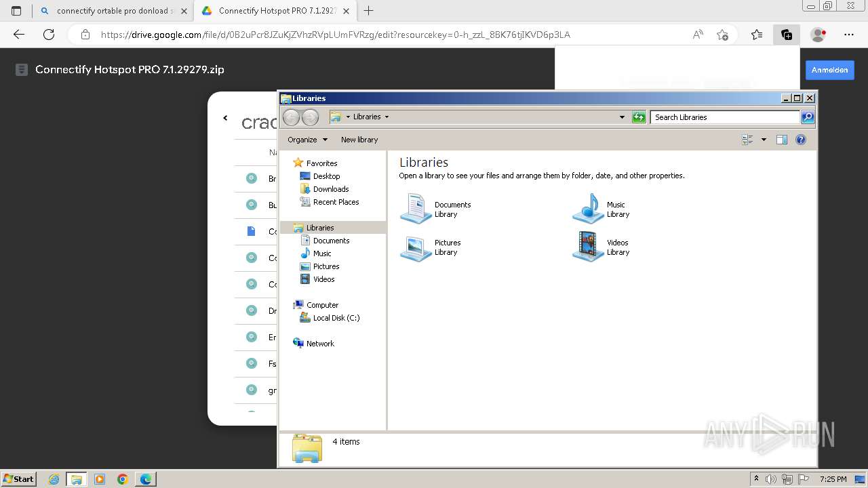Click the Start button
This screenshot has width=868, height=488.
click(x=19, y=479)
